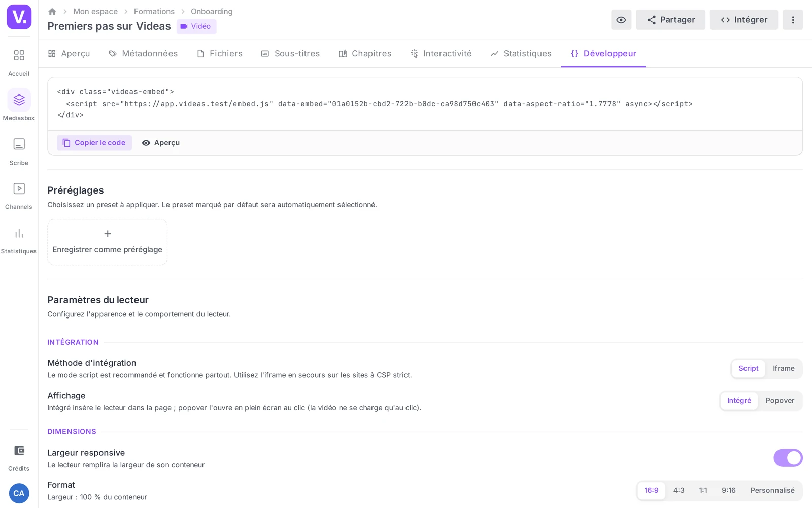Switch to the Métadonnées tab

click(x=143, y=53)
